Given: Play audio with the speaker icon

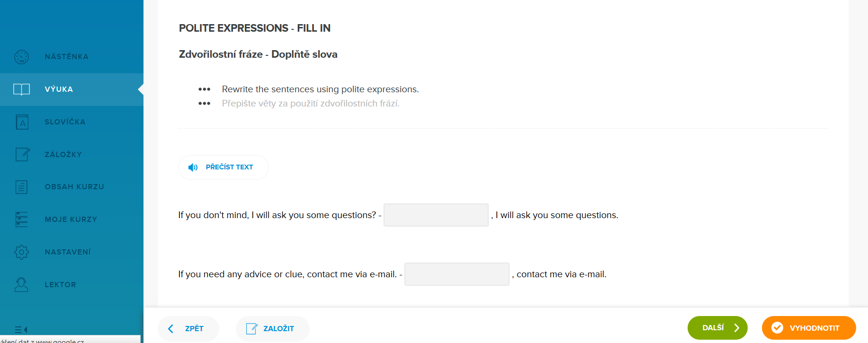Looking at the screenshot, I should [x=193, y=167].
